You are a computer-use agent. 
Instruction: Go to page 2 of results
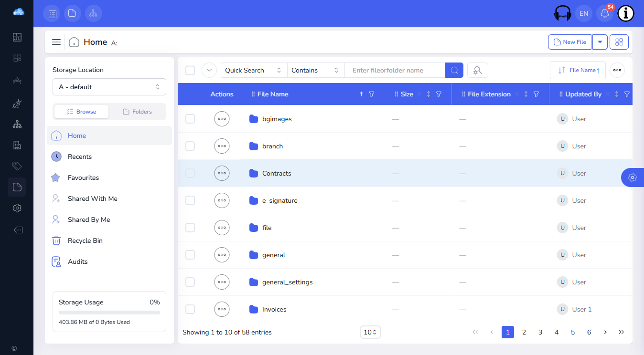(524, 332)
